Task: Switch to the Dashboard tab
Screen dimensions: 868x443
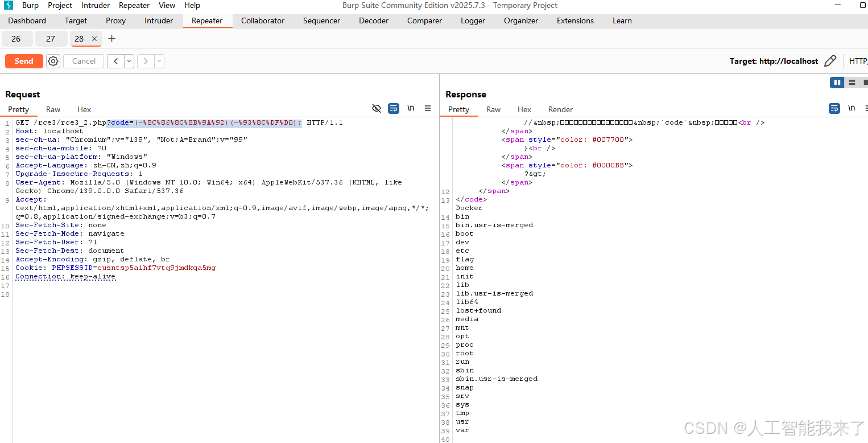Action: [27, 20]
